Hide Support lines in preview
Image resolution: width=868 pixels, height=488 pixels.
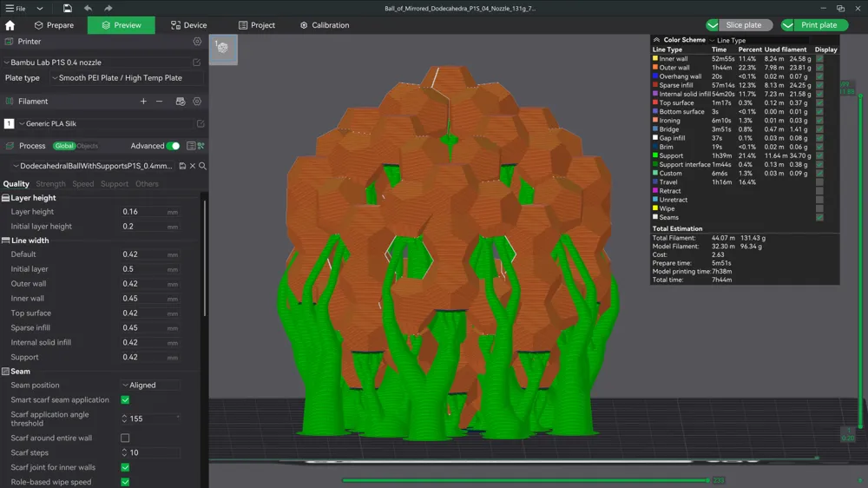[819, 155]
